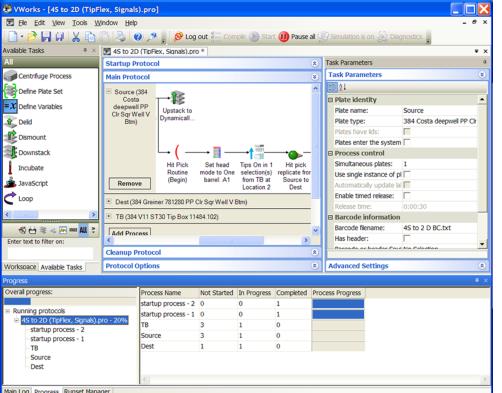502x393 pixels.
Task: Switch to the Workspace tab
Action: (20, 267)
